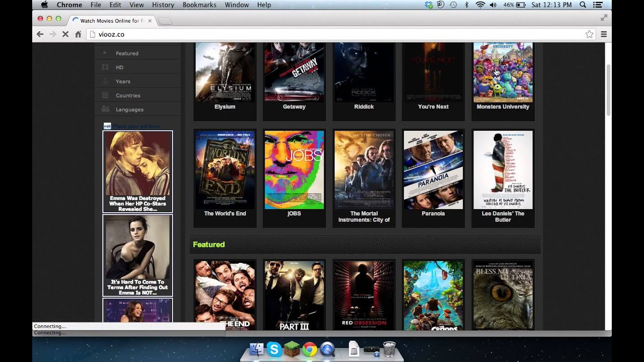The image size is (644, 362).
Task: Open the Chrome application menu
Action: [69, 5]
